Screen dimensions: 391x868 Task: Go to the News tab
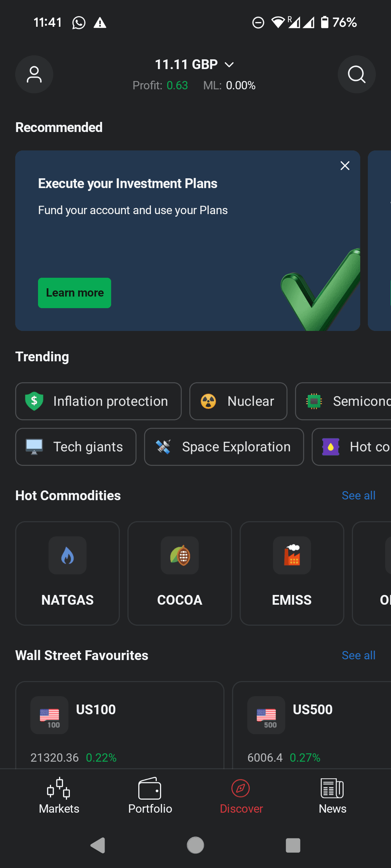coord(332,796)
